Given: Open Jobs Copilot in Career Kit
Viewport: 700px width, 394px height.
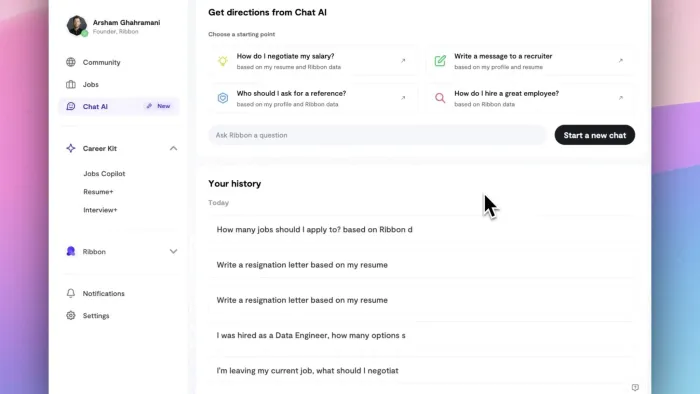Looking at the screenshot, I should [x=104, y=174].
